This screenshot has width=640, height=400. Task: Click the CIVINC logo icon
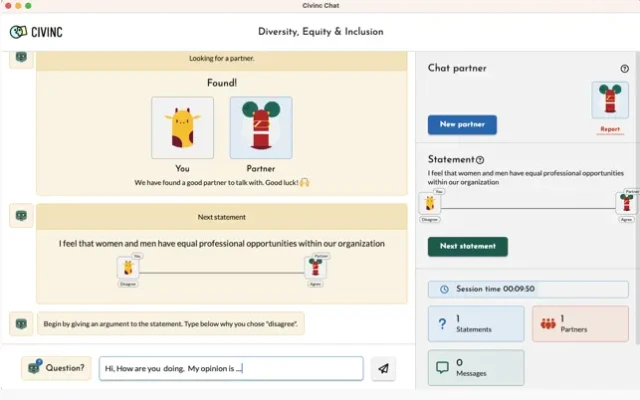pyautogui.click(x=17, y=31)
